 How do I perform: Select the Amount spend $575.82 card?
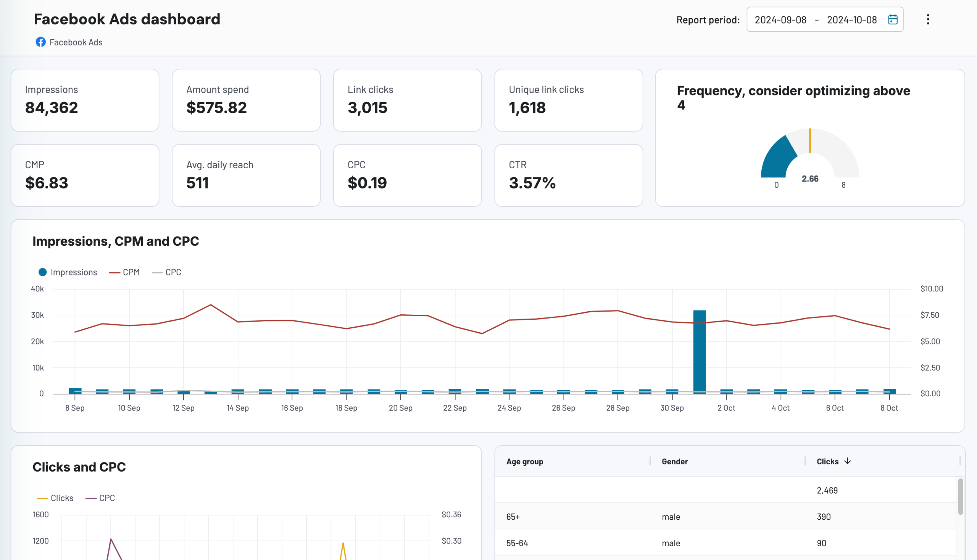coord(246,100)
